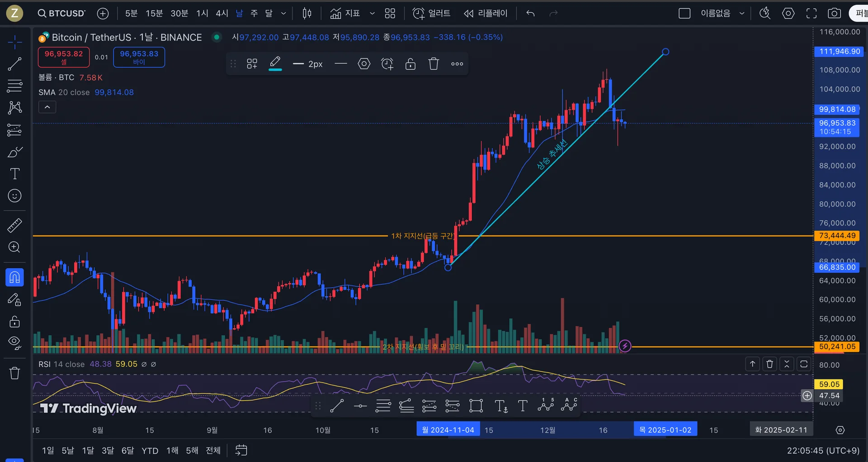Open the text tool in left sidebar

point(14,174)
